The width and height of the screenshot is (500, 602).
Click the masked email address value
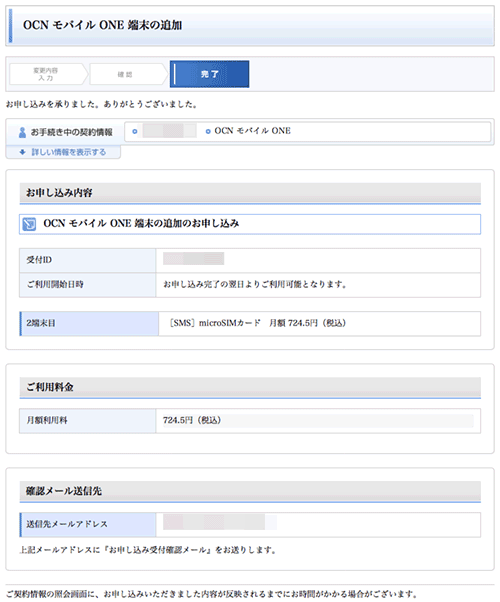[220, 523]
